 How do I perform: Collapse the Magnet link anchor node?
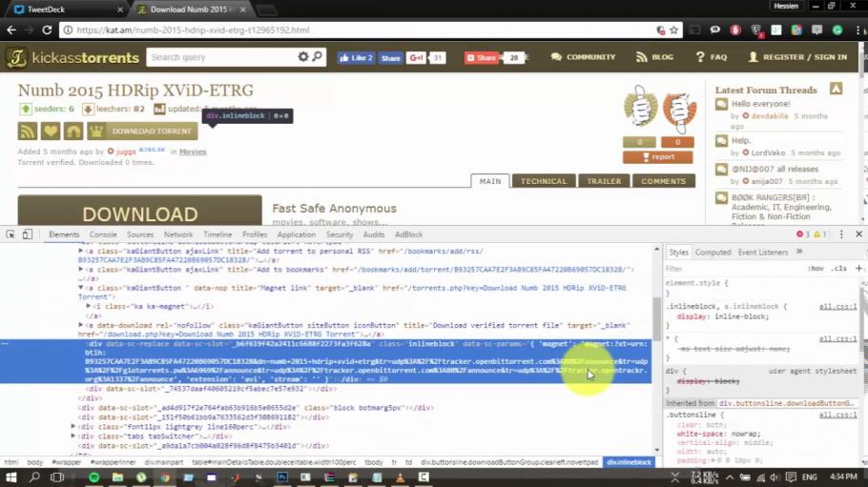coord(81,288)
